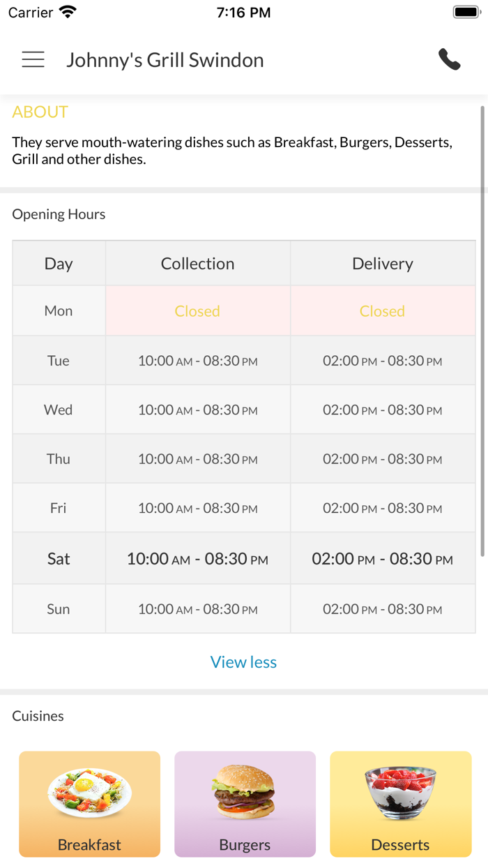The height and width of the screenshot is (868, 488).
Task: Select the Breakfast cuisine tile
Action: (89, 804)
